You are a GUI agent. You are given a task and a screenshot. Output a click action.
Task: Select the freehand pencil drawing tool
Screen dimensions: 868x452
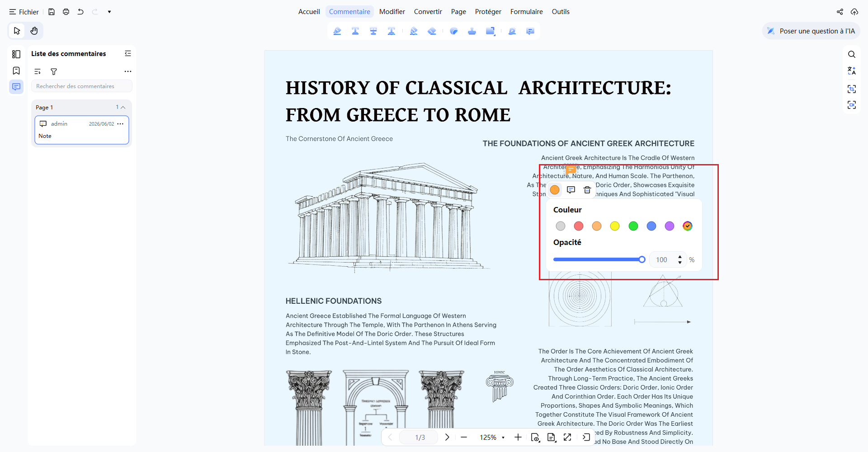click(414, 31)
